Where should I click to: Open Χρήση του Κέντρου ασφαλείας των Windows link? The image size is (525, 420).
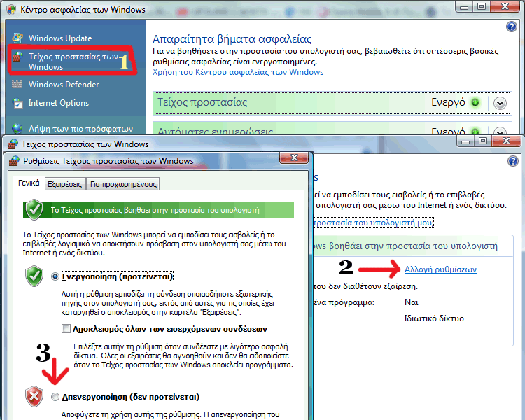[x=238, y=72]
